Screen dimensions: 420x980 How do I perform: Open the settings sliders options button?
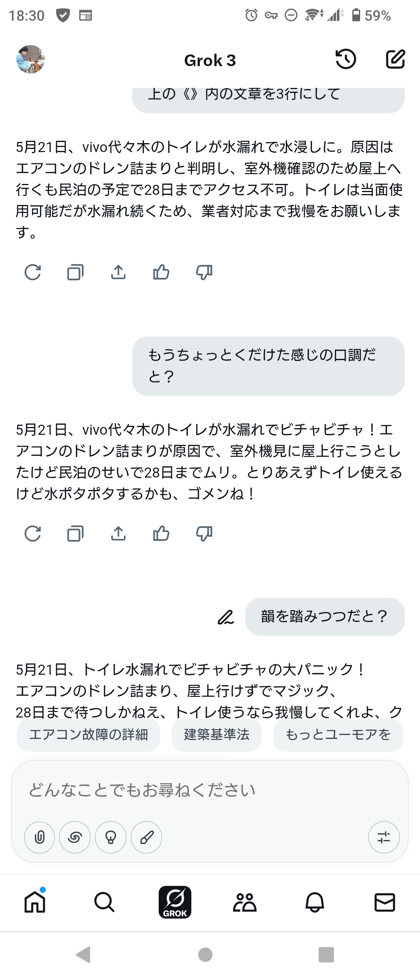point(383,837)
